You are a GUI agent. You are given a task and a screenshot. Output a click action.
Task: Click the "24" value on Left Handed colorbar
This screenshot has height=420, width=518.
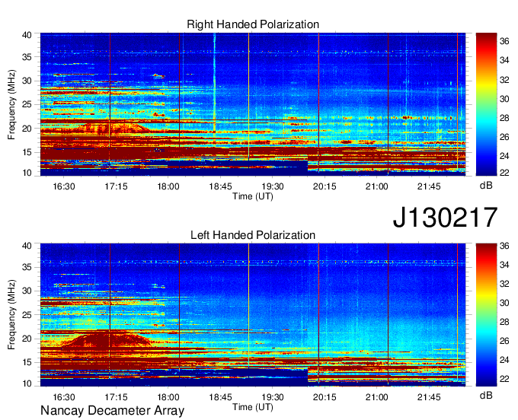[504, 360]
